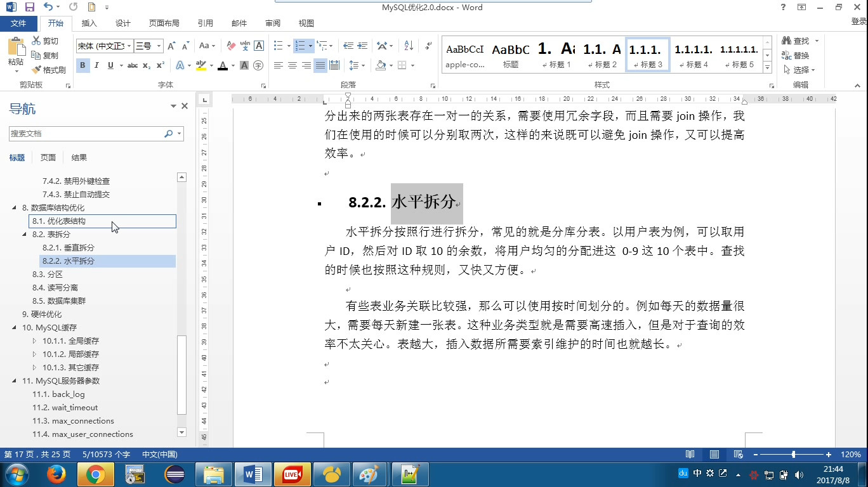Align text right
Viewport: 868px width, 487px height.
(306, 65)
